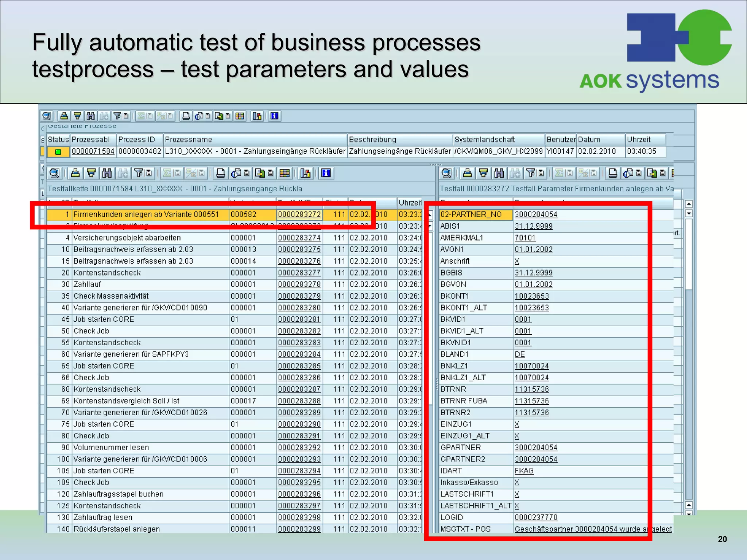Click parameter name 'BLAND1'
Viewport: 747px width, 560px height.
(x=454, y=354)
